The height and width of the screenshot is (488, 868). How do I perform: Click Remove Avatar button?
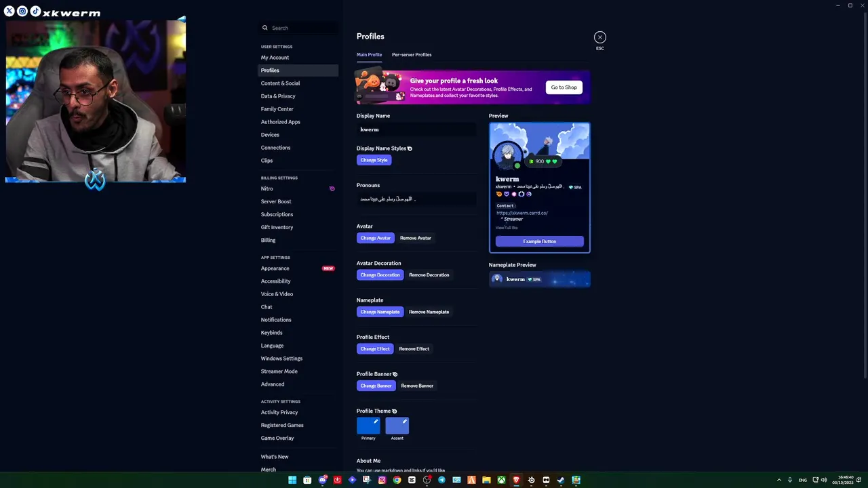[416, 238]
